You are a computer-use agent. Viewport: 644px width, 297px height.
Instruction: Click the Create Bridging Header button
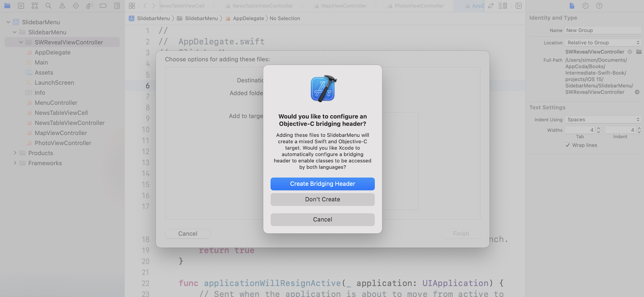pyautogui.click(x=322, y=184)
